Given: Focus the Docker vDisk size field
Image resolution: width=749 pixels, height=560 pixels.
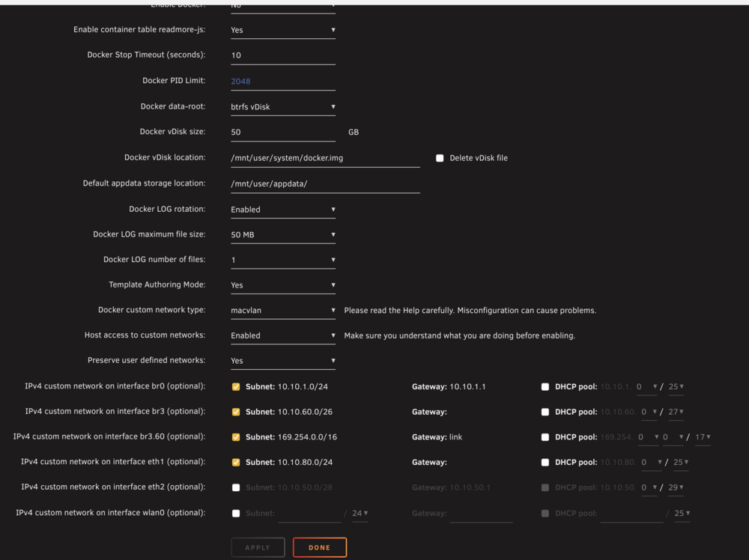Looking at the screenshot, I should 283,133.
